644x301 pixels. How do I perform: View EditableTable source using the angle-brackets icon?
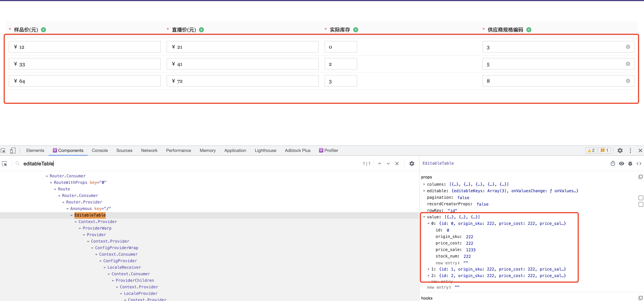(639, 163)
